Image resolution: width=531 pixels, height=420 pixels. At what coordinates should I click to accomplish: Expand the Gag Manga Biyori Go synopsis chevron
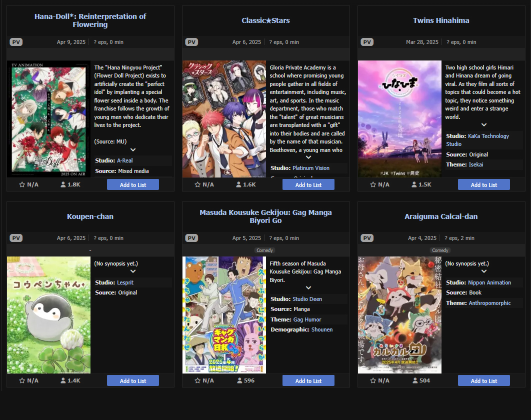tap(308, 287)
